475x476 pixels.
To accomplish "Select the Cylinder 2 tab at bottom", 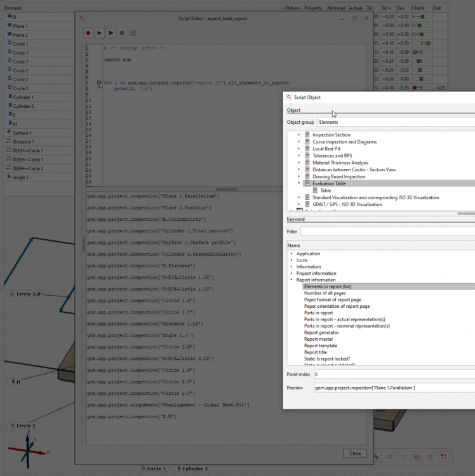I will [191, 468].
